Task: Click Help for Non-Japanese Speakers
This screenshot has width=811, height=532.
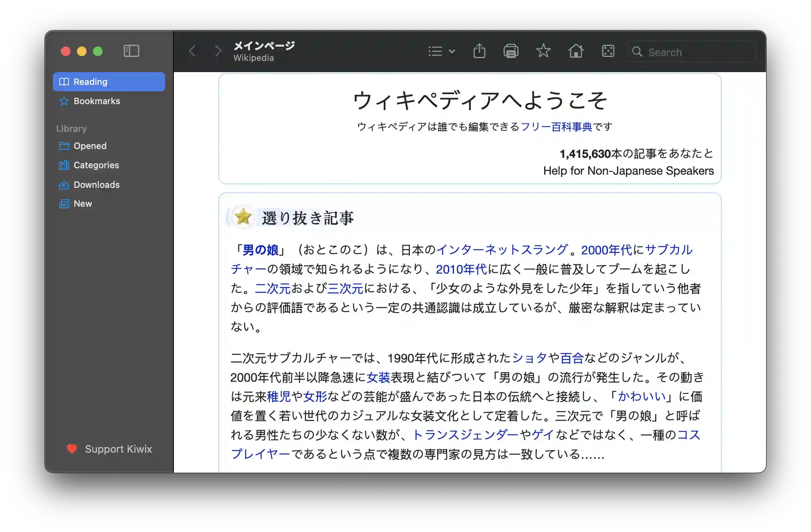Action: pyautogui.click(x=628, y=171)
